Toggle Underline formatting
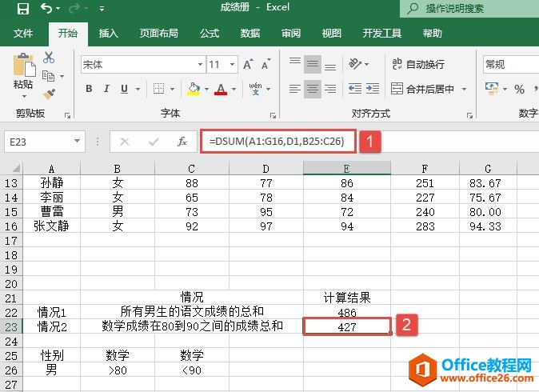The width and height of the screenshot is (539, 392). coord(124,89)
